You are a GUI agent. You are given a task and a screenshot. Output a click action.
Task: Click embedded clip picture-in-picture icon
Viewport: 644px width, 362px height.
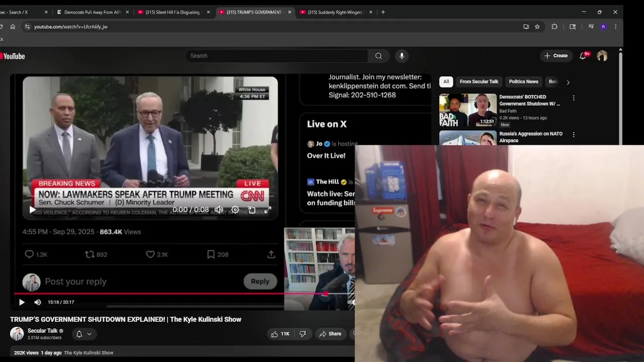pos(252,210)
